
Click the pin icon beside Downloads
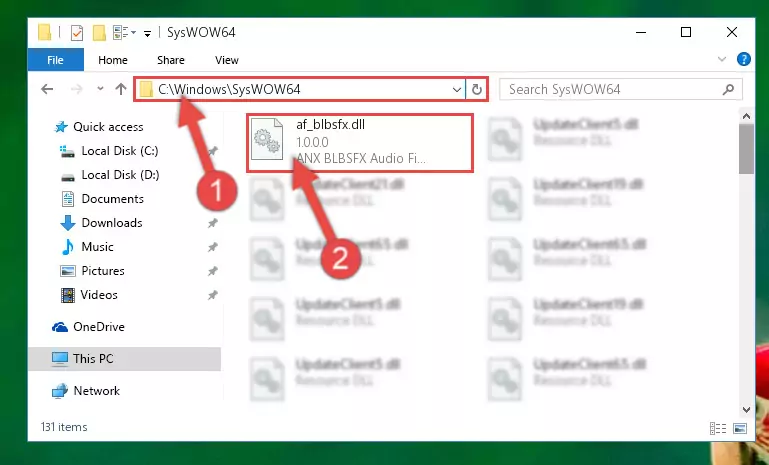212,223
